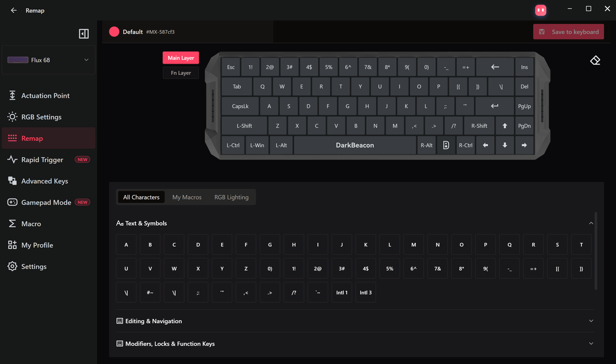Open the Flux 68 keyboard dropdown

49,60
